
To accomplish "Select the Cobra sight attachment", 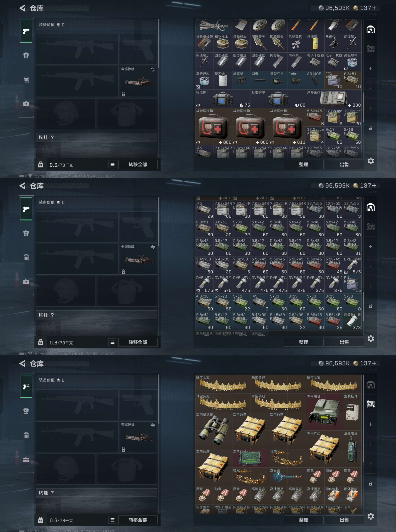I will point(297,80).
